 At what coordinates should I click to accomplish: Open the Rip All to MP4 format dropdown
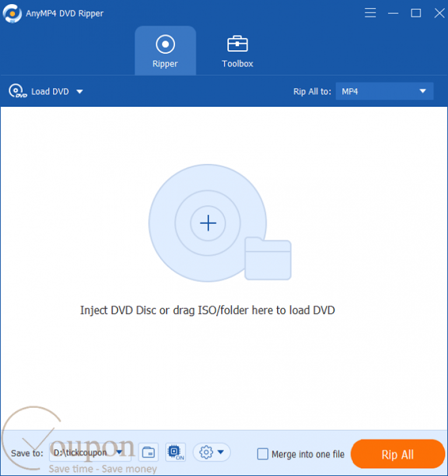click(x=384, y=91)
